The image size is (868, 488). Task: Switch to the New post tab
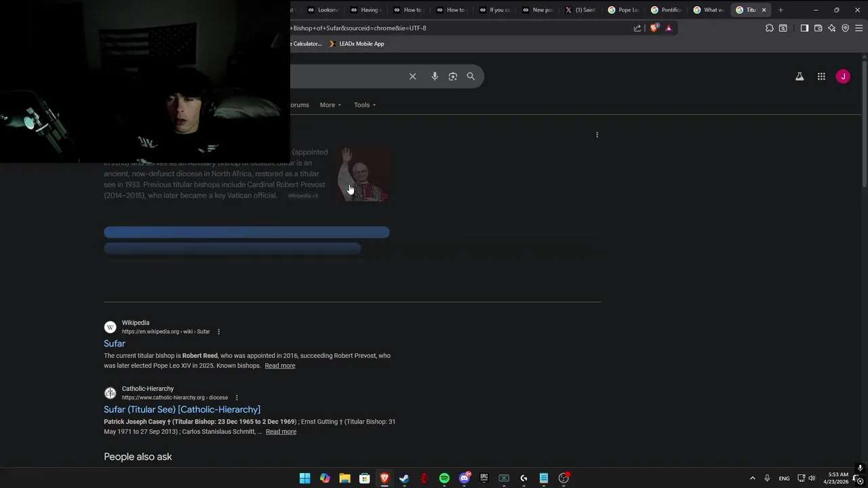pos(538,10)
